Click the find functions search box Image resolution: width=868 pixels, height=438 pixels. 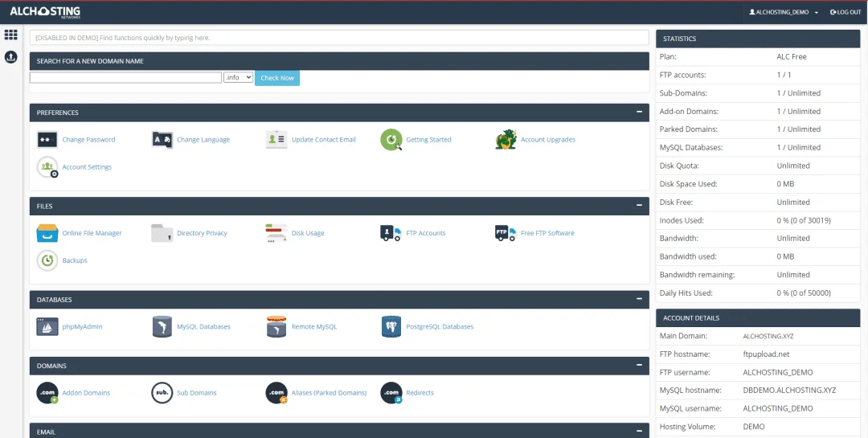pos(339,38)
